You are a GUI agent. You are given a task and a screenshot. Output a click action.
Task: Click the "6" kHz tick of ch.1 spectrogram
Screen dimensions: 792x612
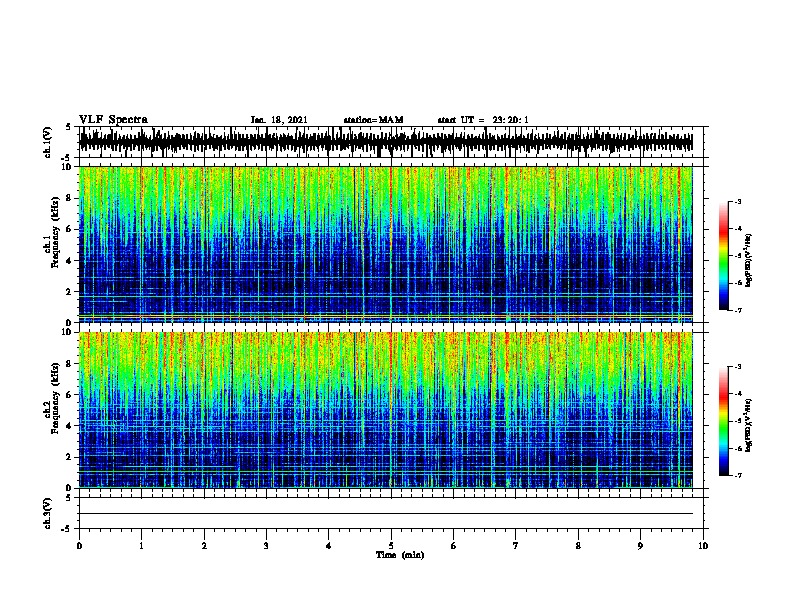pyautogui.click(x=68, y=229)
